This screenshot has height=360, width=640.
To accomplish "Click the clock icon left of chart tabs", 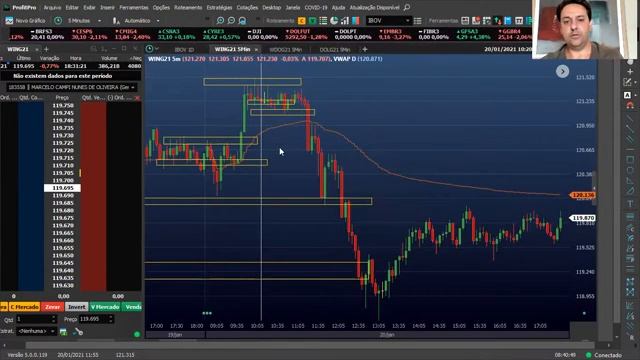I will tap(149, 49).
